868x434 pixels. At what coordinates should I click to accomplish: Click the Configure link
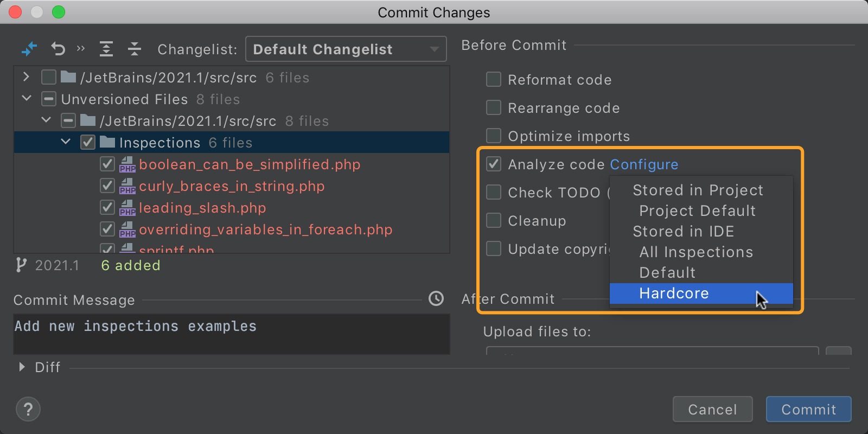point(644,164)
